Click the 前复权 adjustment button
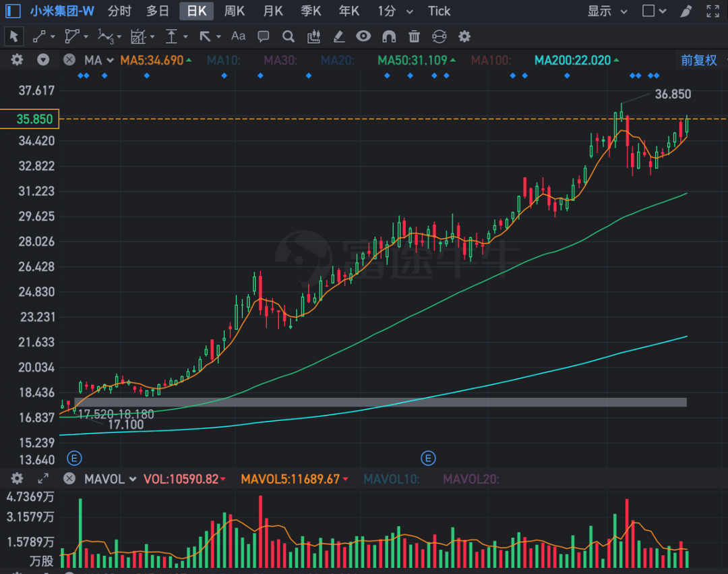This screenshot has width=728, height=574. [x=699, y=61]
